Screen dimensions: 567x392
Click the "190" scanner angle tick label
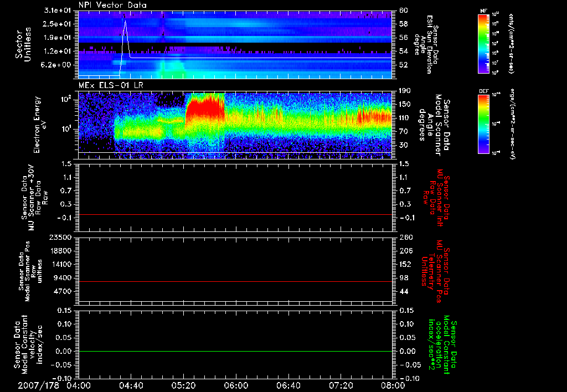(406, 91)
